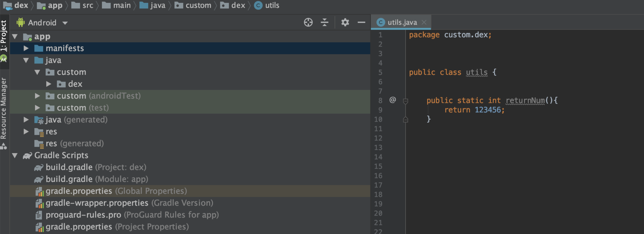Click the Gradle elephant icon beside Gradle Scripts
The width and height of the screenshot is (644, 234).
[27, 155]
